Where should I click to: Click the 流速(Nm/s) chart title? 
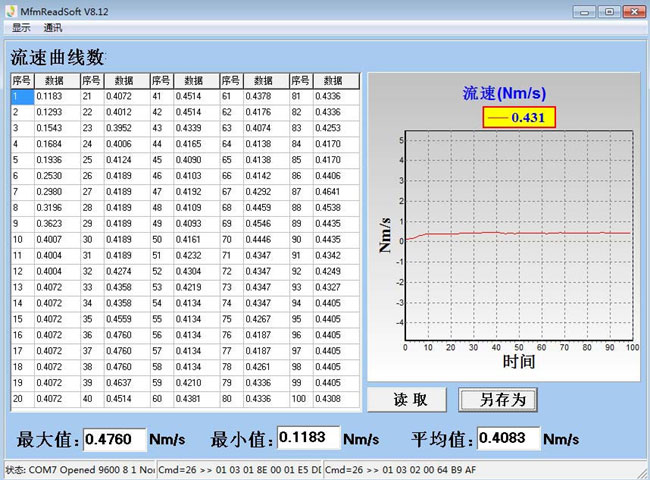[502, 93]
